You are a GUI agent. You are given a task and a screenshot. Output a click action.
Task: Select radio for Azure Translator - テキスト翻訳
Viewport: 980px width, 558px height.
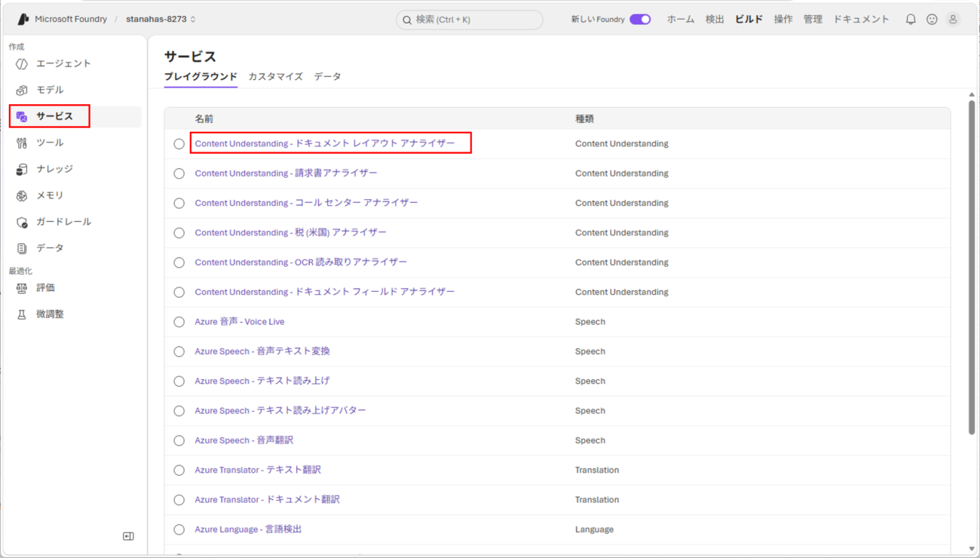point(179,471)
